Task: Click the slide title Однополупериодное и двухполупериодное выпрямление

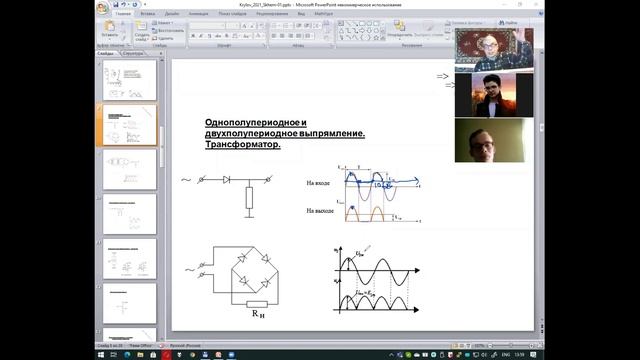Action: [x=285, y=133]
